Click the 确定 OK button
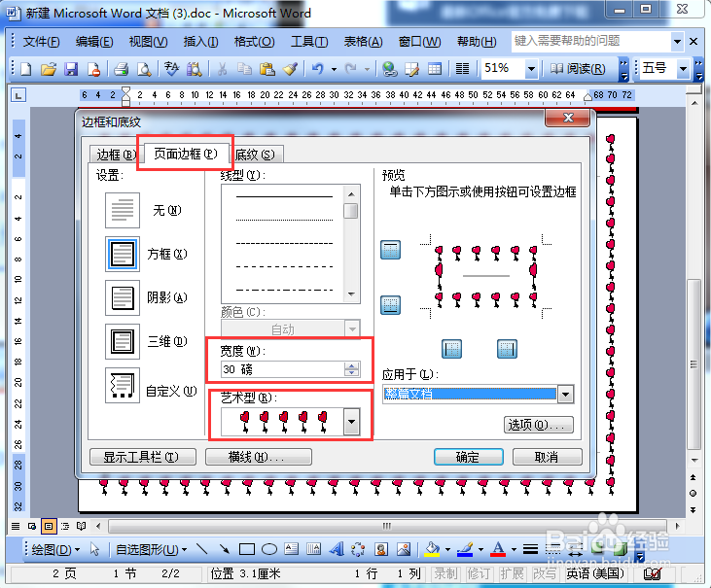Screen dimensions: 711x588 click(x=469, y=457)
